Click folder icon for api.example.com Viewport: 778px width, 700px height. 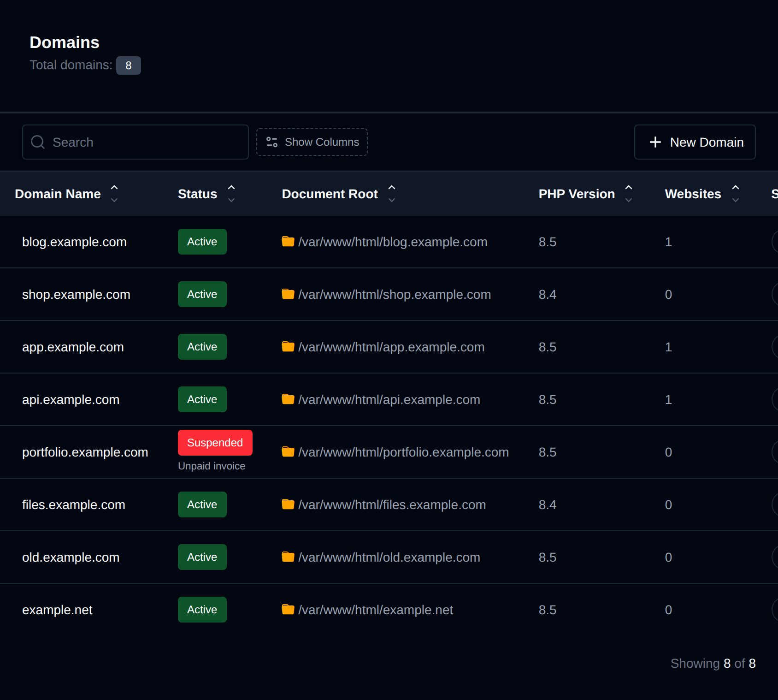(x=288, y=399)
